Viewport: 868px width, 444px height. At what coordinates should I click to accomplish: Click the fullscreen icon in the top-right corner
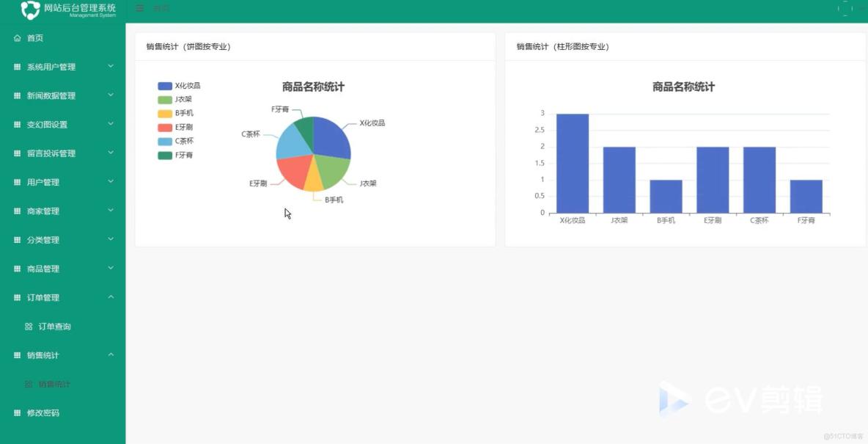click(843, 8)
